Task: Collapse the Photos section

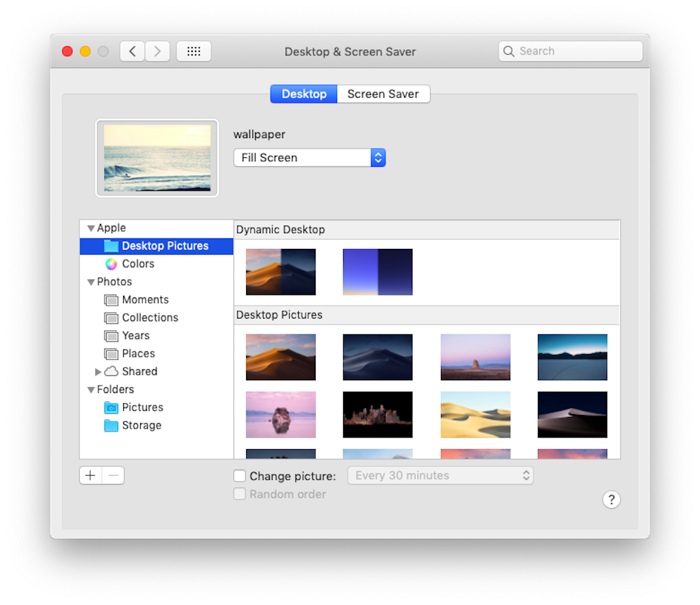Action: [91, 281]
